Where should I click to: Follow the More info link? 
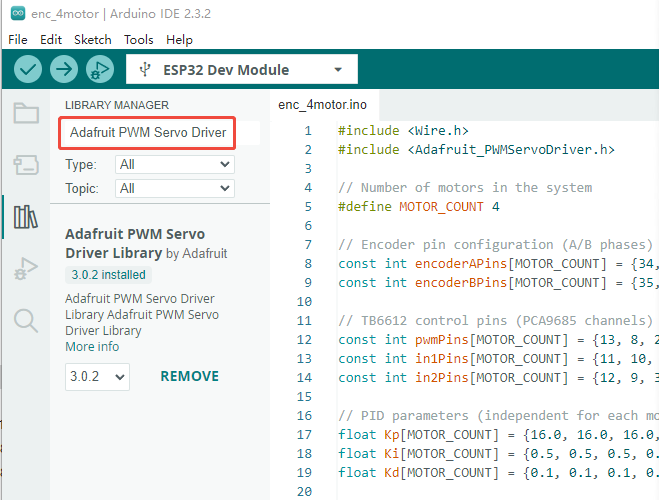point(92,346)
